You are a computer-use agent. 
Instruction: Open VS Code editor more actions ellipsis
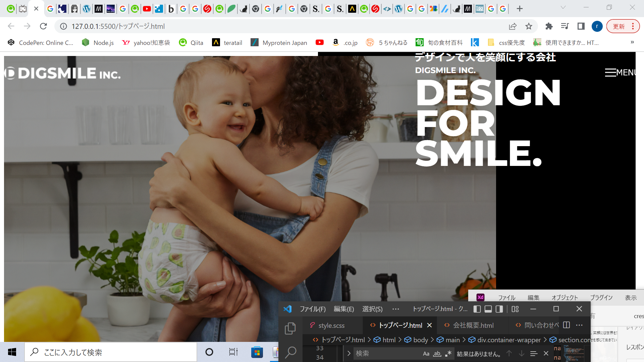coord(579,325)
